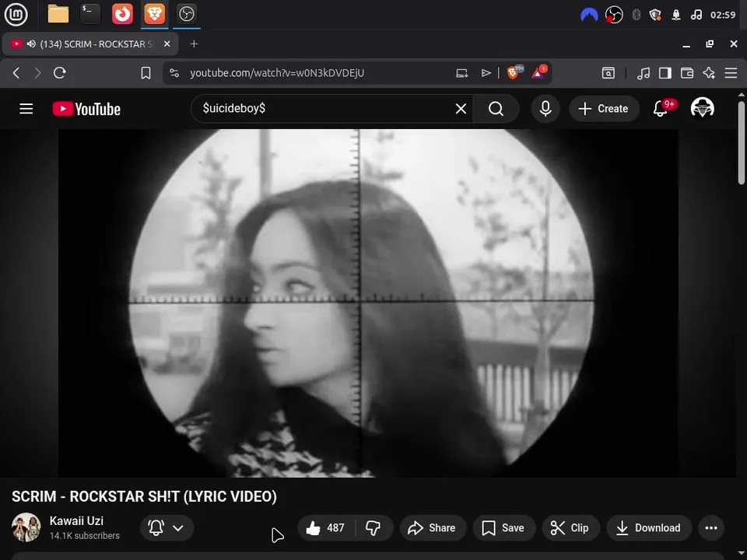Click the page vertical scrollbar

click(x=742, y=143)
